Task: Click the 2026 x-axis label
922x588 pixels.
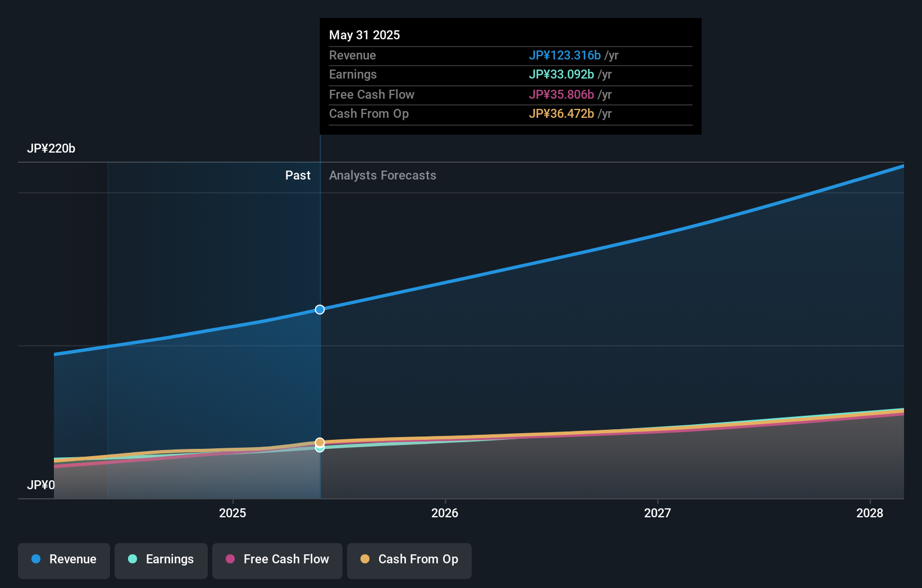Action: [445, 513]
